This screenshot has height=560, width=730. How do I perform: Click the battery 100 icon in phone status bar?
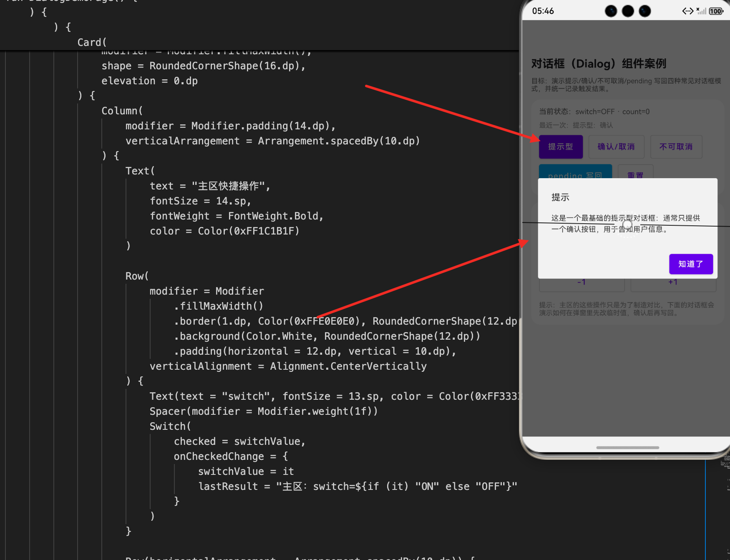[x=716, y=11]
